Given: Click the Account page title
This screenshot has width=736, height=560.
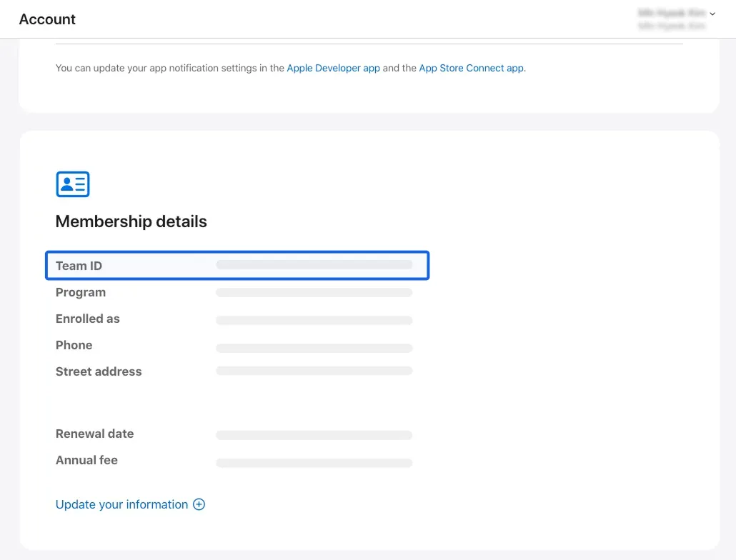Looking at the screenshot, I should tap(47, 19).
